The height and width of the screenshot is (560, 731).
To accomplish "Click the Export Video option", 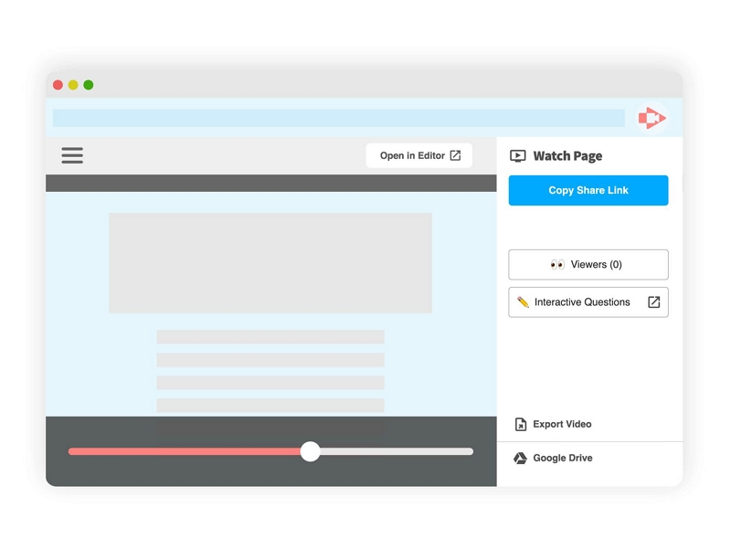I will (x=554, y=424).
